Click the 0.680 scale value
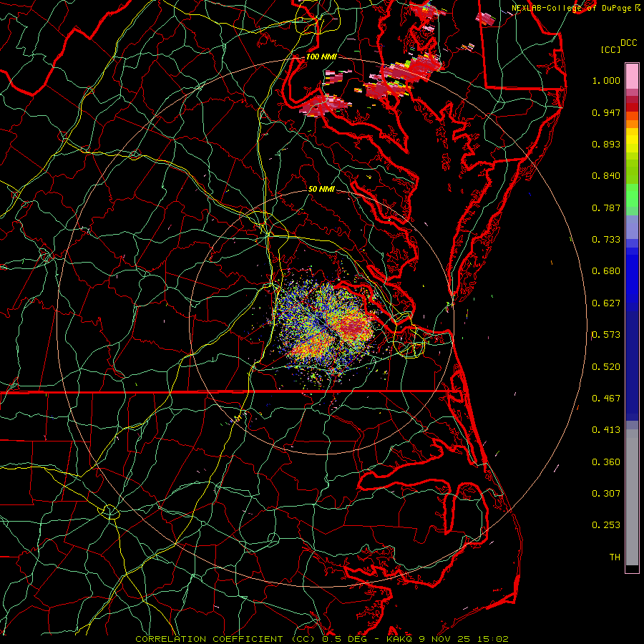The image size is (644, 644). pyautogui.click(x=606, y=271)
